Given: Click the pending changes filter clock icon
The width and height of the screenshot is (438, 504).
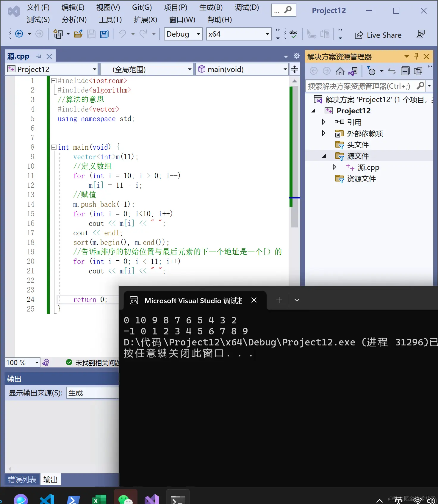Looking at the screenshot, I should 371,71.
